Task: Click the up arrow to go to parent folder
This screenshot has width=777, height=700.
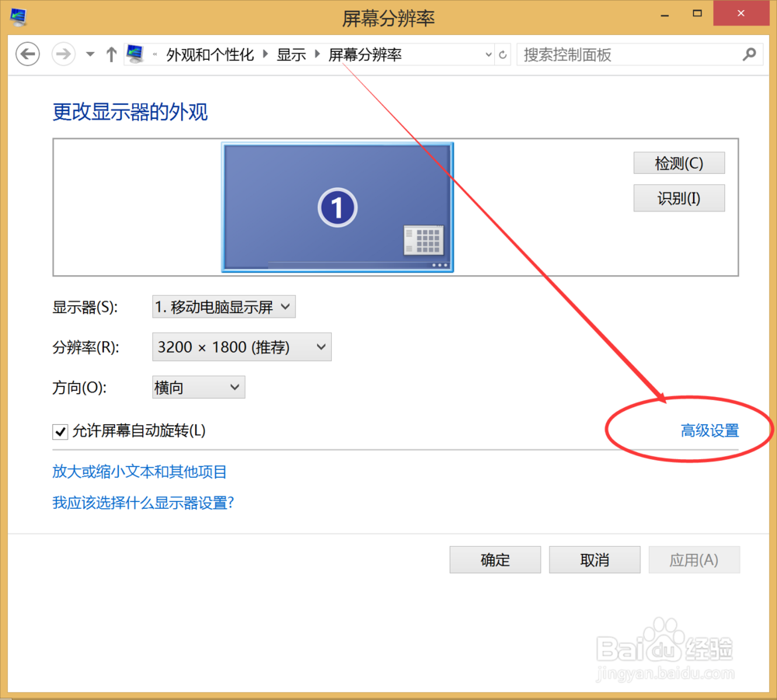Action: pyautogui.click(x=111, y=54)
